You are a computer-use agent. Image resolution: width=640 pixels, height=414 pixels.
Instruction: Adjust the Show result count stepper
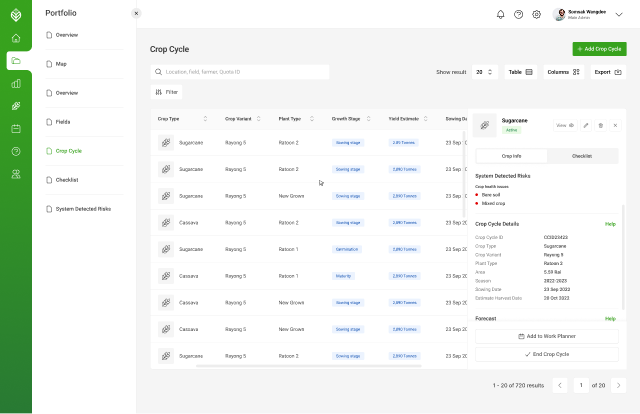click(490, 72)
